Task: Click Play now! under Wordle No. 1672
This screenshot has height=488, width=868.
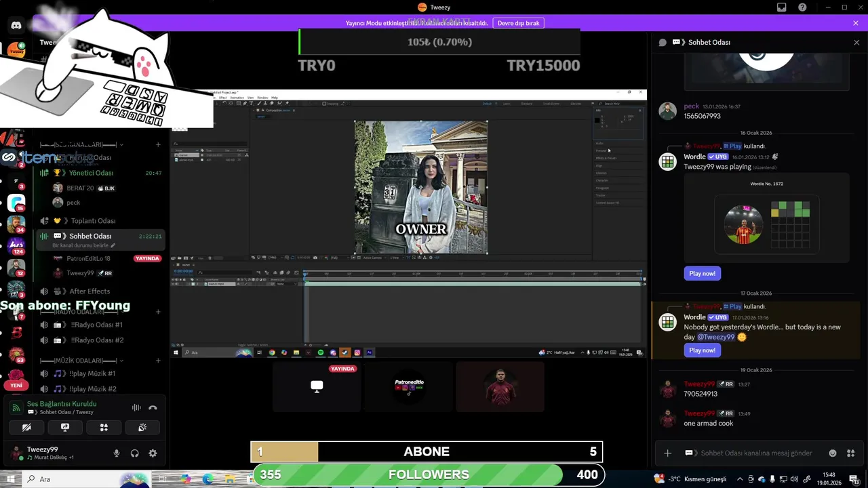Action: (702, 273)
